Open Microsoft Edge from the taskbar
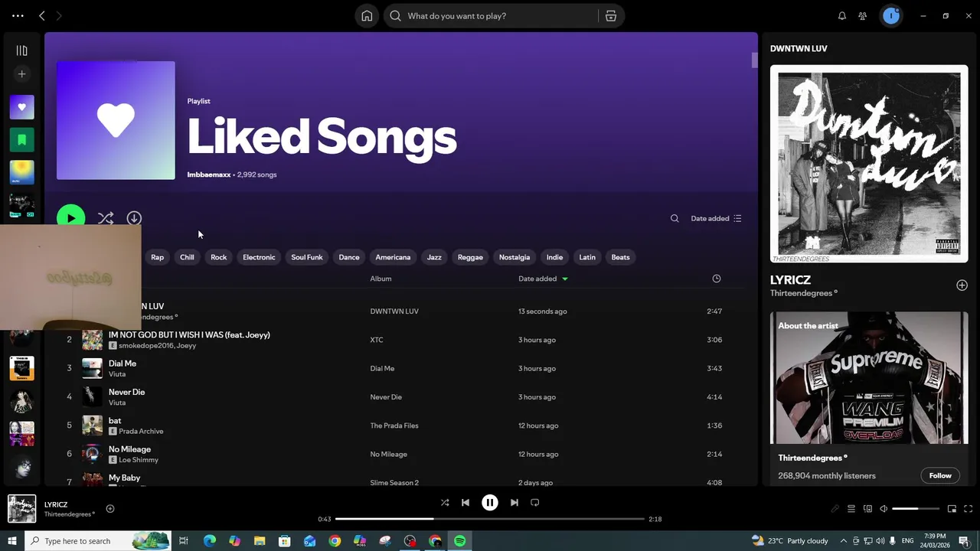Screen dimensions: 980x551 click(x=209, y=541)
